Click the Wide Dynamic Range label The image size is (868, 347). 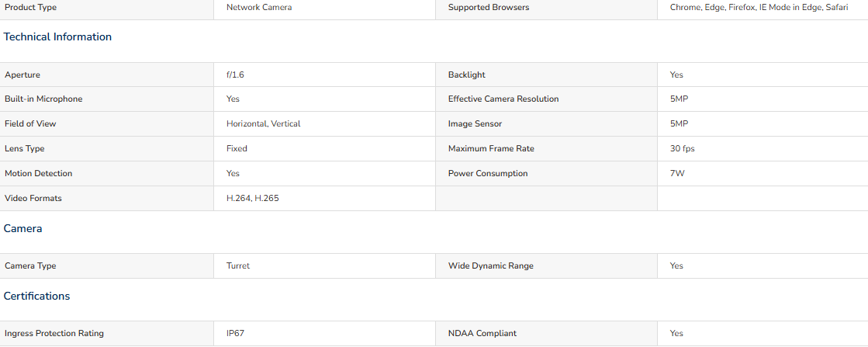click(x=490, y=266)
